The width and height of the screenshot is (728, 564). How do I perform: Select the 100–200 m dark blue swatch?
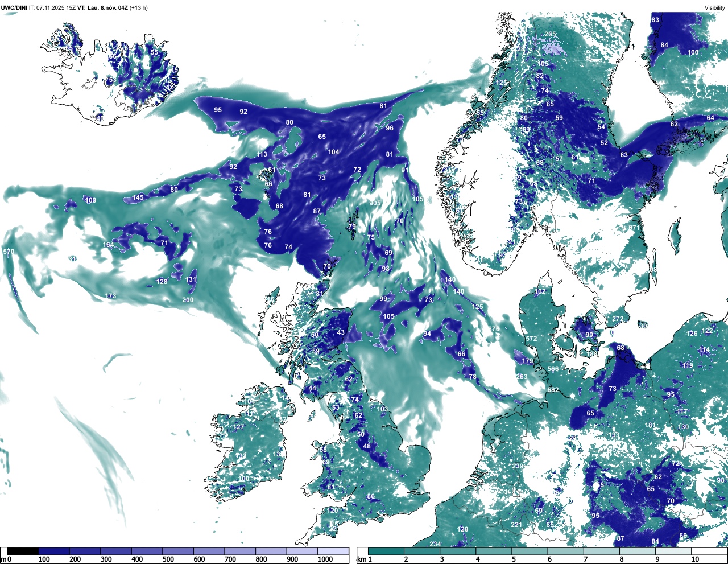54,551
